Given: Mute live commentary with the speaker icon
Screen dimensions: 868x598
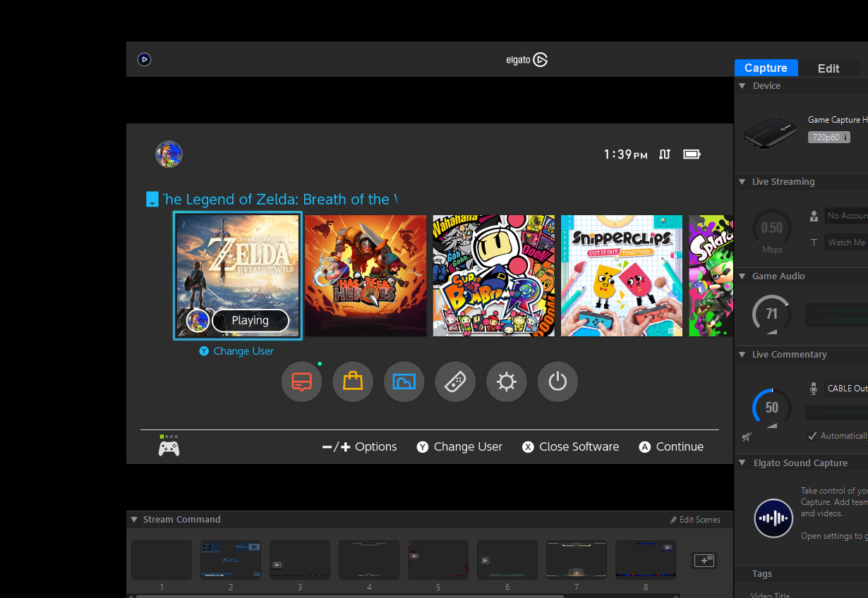Looking at the screenshot, I should coord(747,437).
